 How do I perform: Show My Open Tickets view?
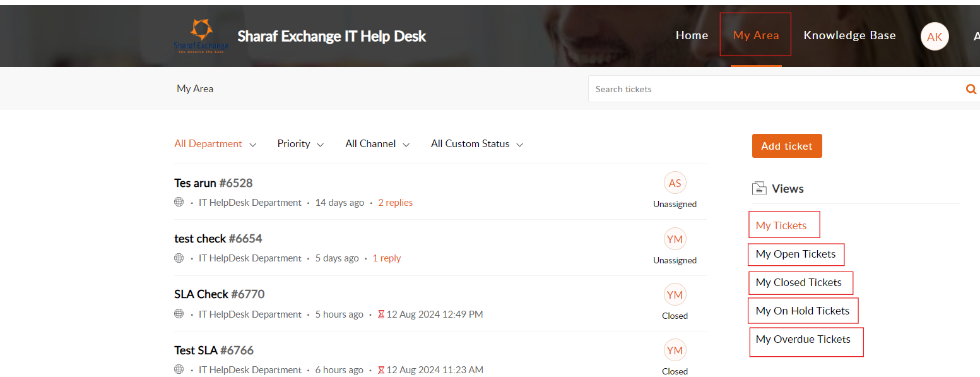tap(796, 254)
